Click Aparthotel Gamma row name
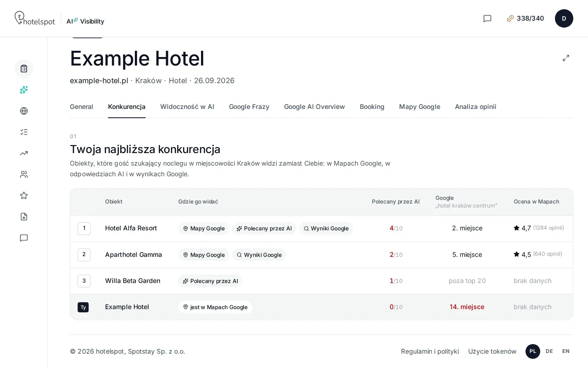Viewport: 588px width, 368px height. tap(133, 255)
